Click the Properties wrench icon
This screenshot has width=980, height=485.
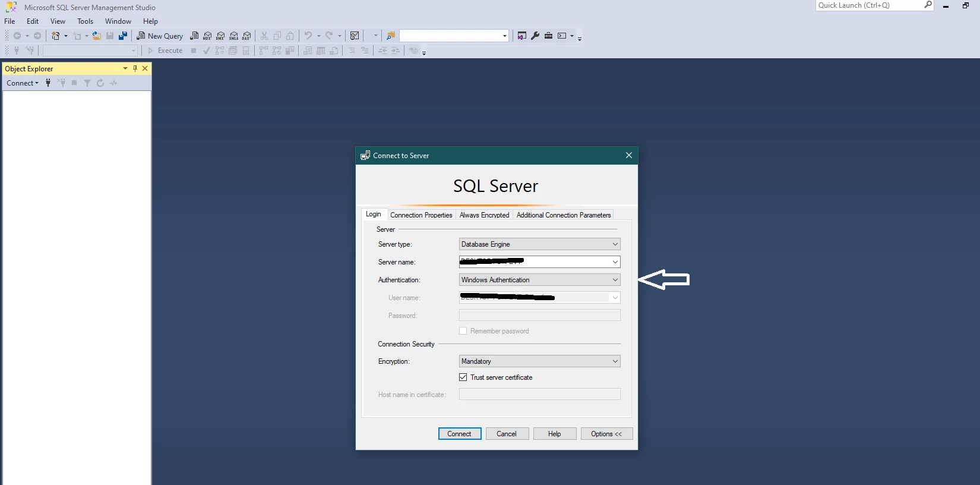535,36
